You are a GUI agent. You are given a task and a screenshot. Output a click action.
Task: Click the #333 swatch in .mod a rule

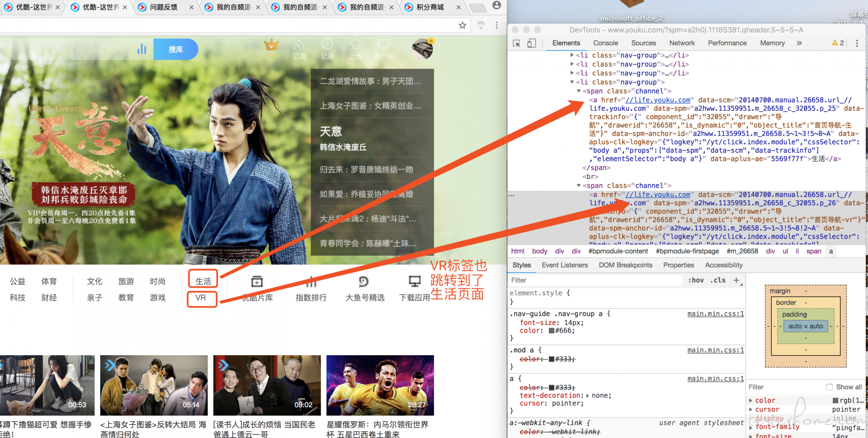[551, 359]
